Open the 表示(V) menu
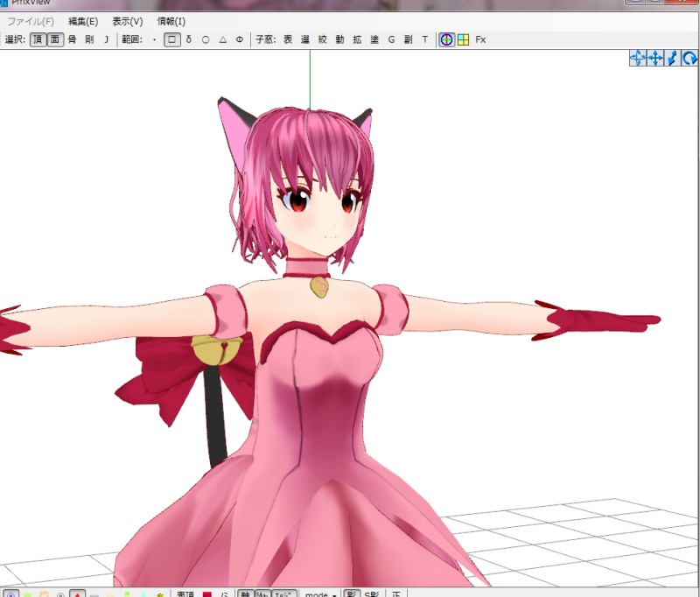The height and width of the screenshot is (597, 700). click(127, 21)
